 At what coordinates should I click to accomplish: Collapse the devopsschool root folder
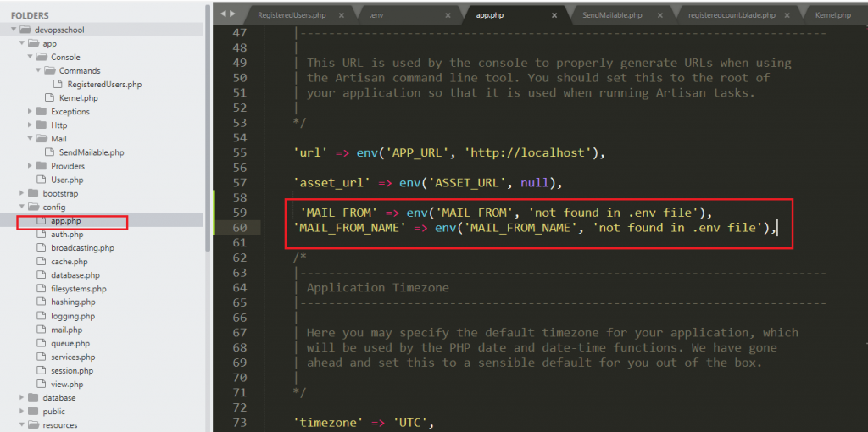(14, 30)
